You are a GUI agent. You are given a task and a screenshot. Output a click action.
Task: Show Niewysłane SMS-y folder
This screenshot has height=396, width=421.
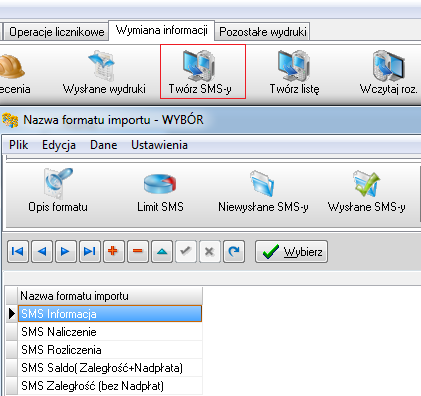coord(263,191)
